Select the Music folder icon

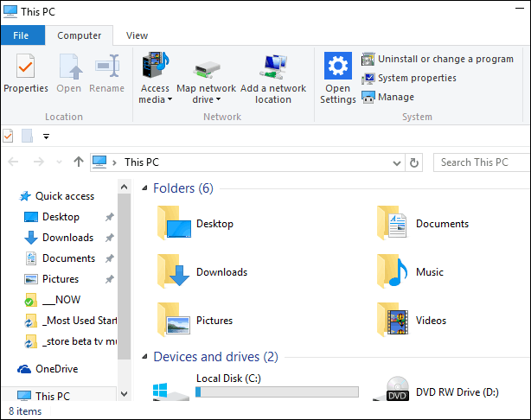[x=392, y=270]
